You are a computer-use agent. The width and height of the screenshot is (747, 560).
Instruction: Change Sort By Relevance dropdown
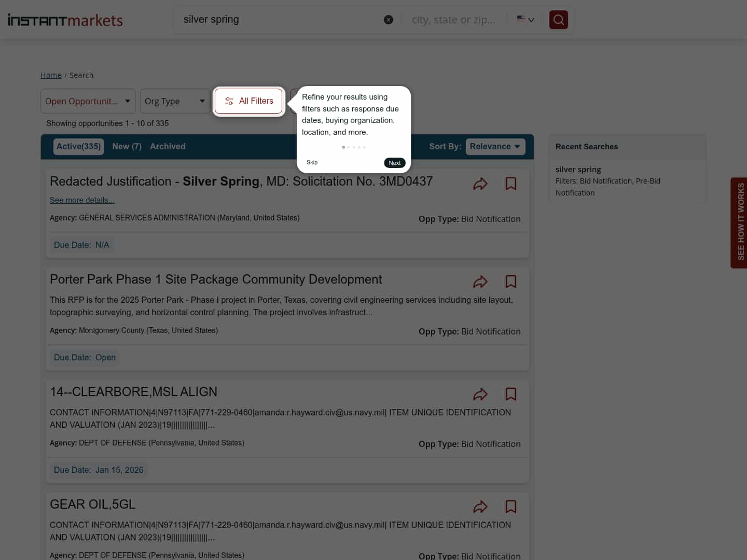click(495, 147)
